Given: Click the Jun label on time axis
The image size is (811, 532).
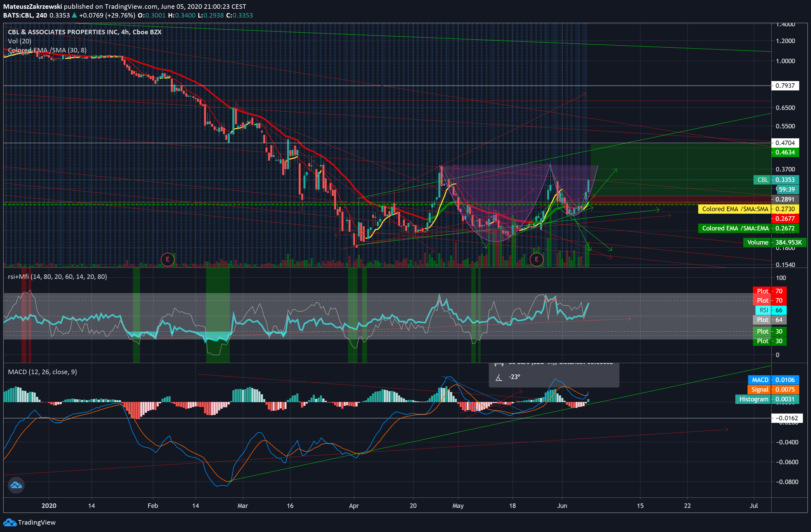Looking at the screenshot, I should pyautogui.click(x=562, y=506).
